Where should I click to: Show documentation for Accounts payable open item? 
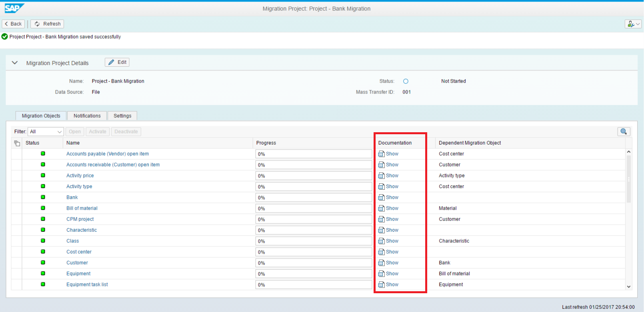(388, 154)
